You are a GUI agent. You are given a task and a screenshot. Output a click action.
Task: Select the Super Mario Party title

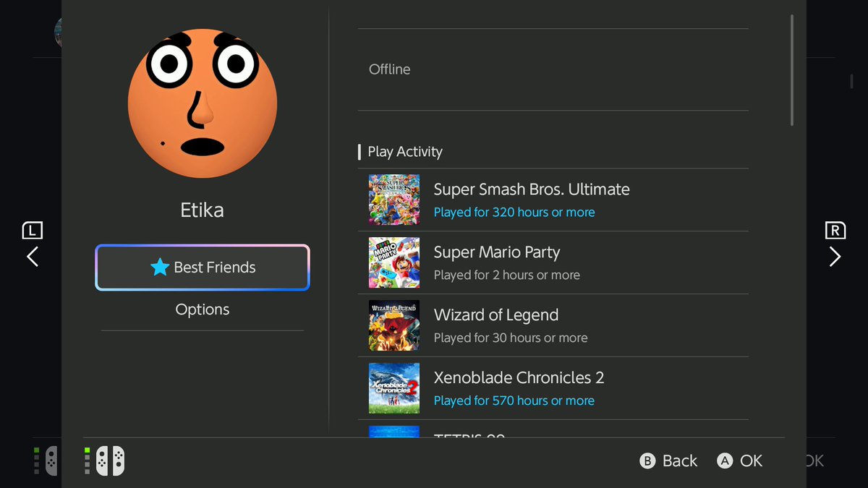tap(497, 252)
